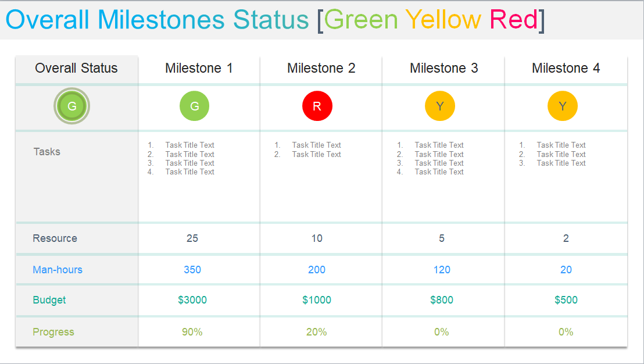This screenshot has height=364, width=644.
Task: Click the Man-hours row label
Action: pyautogui.click(x=58, y=270)
